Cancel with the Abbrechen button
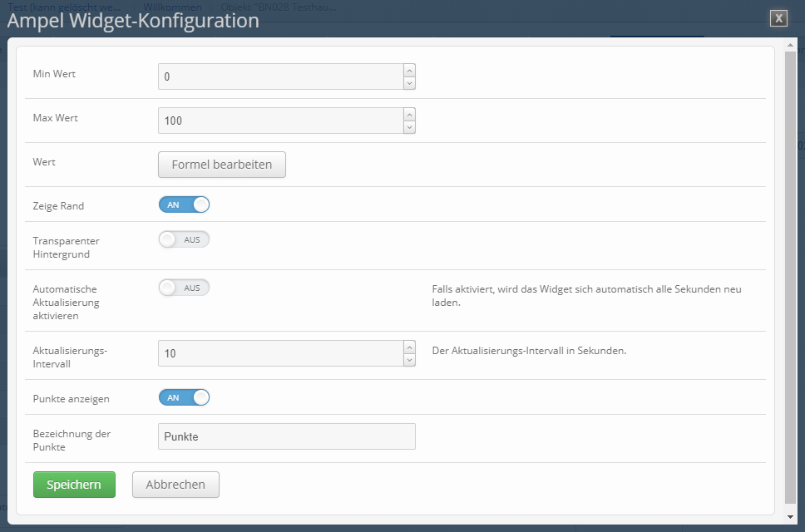The width and height of the screenshot is (805, 532). pos(175,485)
